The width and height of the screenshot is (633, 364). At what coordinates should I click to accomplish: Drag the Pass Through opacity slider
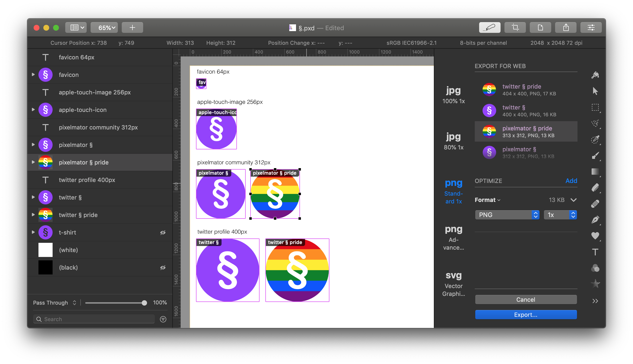[145, 303]
